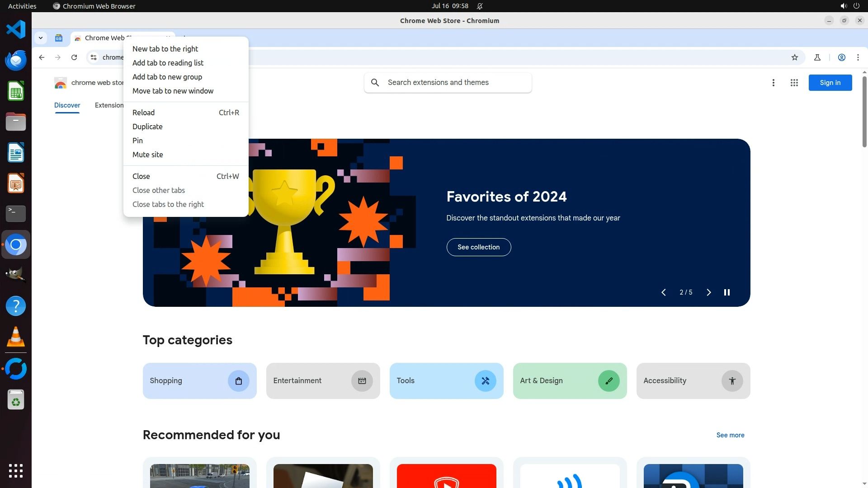Bookmark this page with the star icon
Viewport: 868px width, 488px height.
795,57
